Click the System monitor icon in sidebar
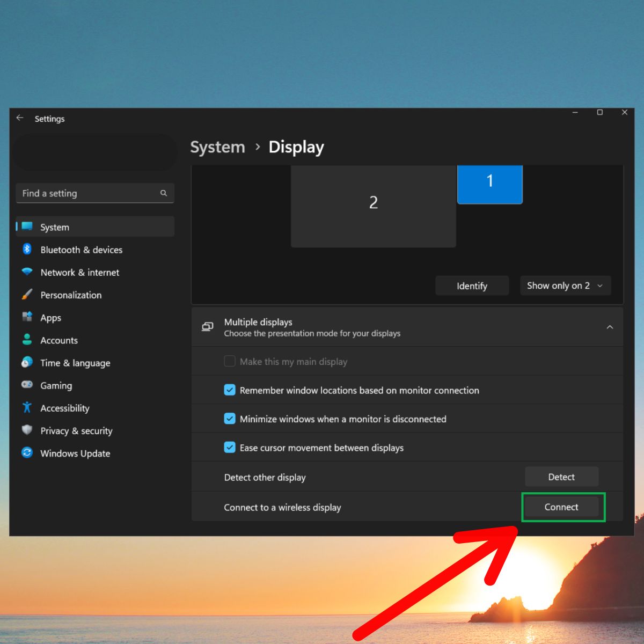This screenshot has height=644, width=644. coord(27,226)
